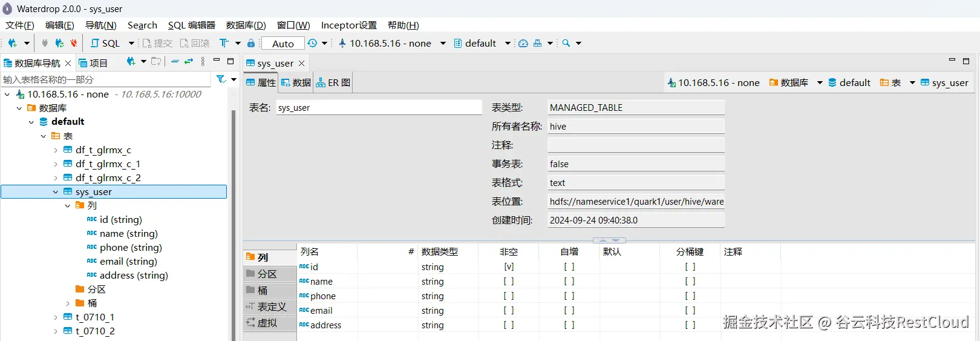Click the transaction mode icon

pyautogui.click(x=224, y=43)
